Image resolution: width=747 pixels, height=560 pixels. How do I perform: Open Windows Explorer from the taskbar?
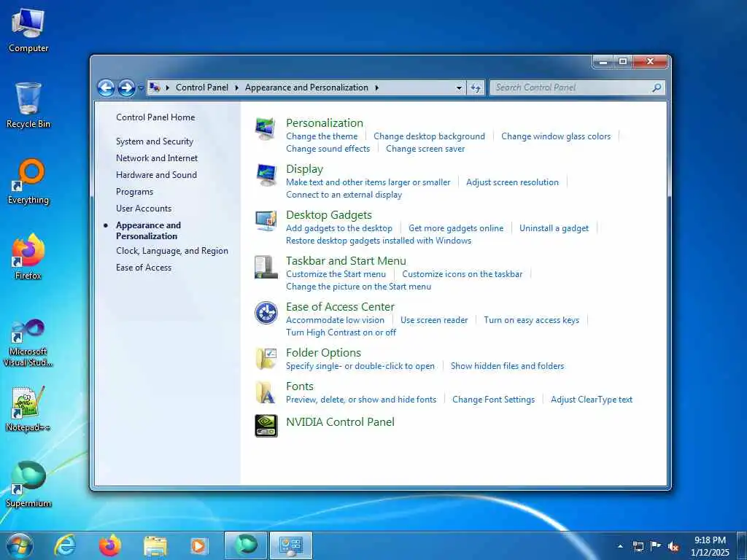click(x=155, y=546)
